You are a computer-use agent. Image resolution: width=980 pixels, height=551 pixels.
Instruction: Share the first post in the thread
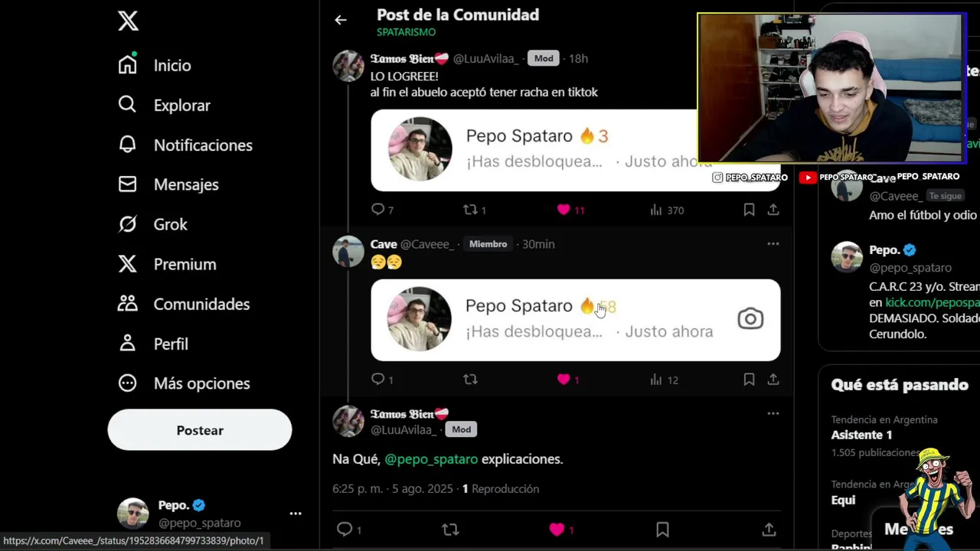point(773,210)
